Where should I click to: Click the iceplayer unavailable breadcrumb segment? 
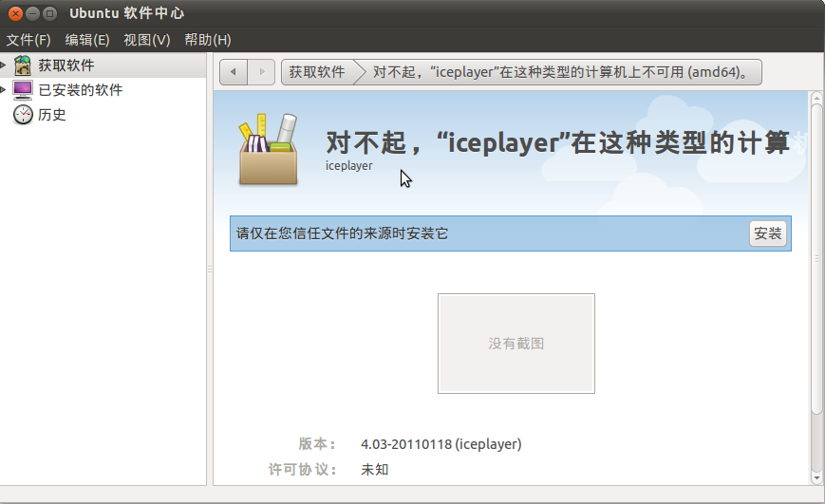pos(561,72)
